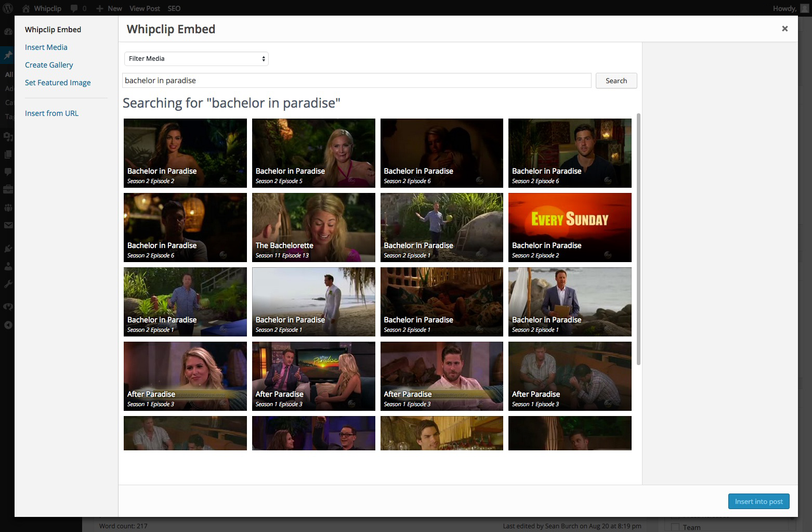
Task: Open the envelope icon in admin sidebar
Action: [8, 225]
